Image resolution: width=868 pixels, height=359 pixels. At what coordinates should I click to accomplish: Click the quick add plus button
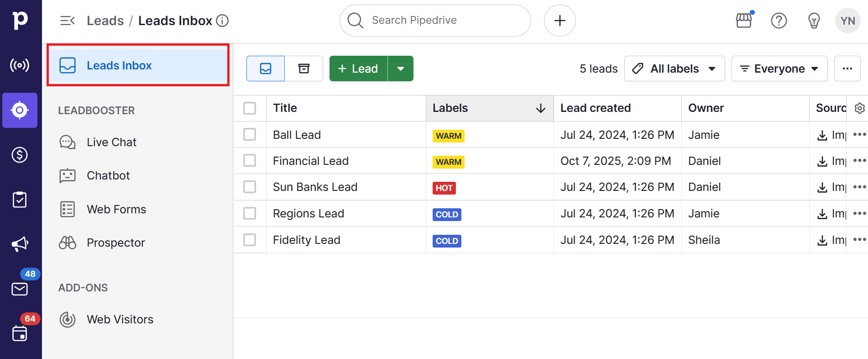tap(560, 21)
